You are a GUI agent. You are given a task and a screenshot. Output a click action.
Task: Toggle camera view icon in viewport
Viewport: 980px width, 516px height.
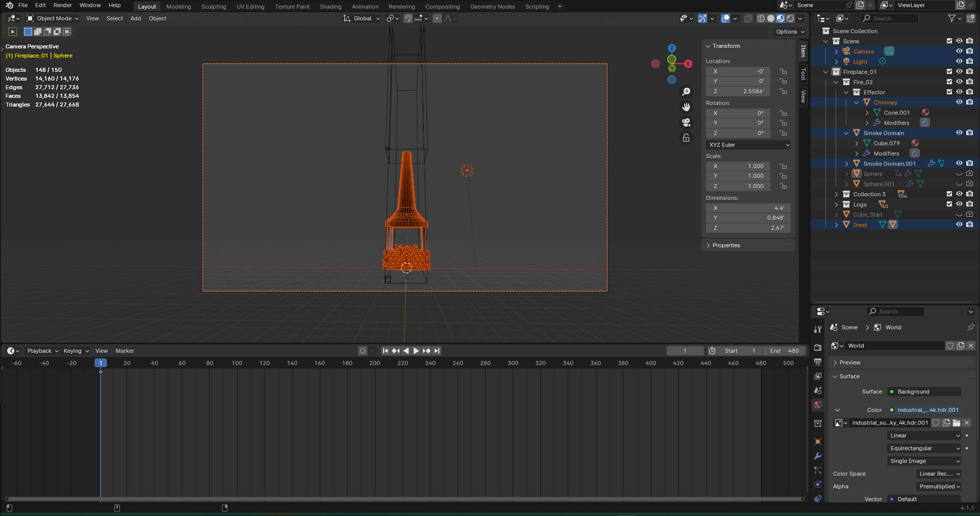pyautogui.click(x=686, y=122)
